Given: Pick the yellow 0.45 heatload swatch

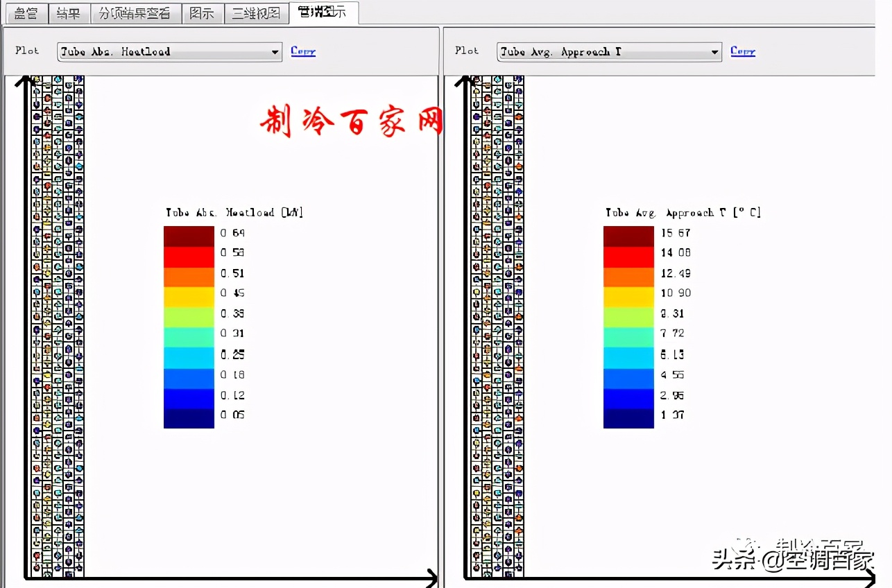Looking at the screenshot, I should pyautogui.click(x=189, y=297).
